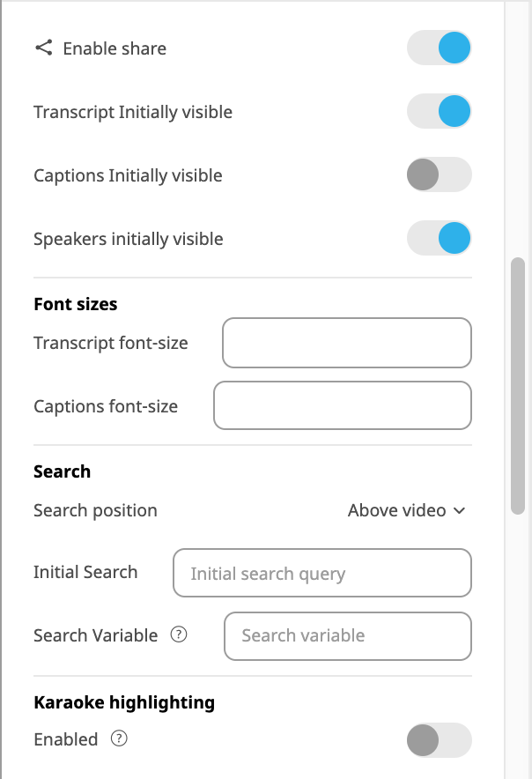Disable the Transcript Initially visible switch
The width and height of the screenshot is (532, 779).
click(x=440, y=111)
